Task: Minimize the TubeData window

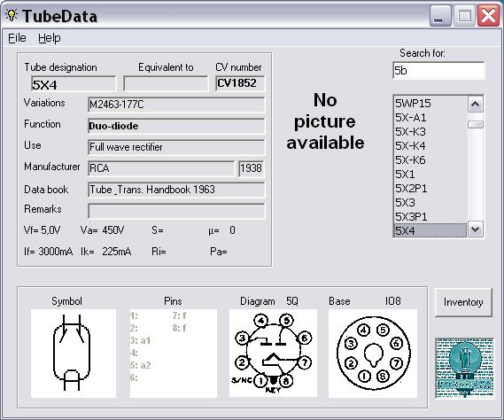Action: point(440,16)
